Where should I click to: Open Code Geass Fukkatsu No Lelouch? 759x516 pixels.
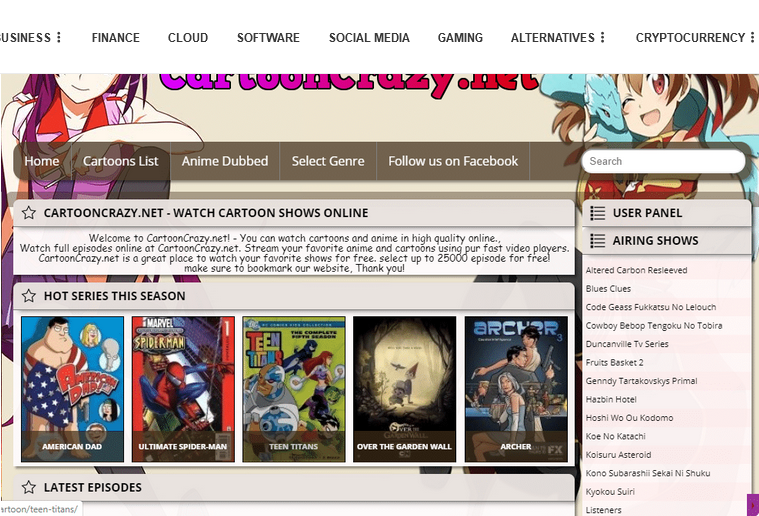651,307
